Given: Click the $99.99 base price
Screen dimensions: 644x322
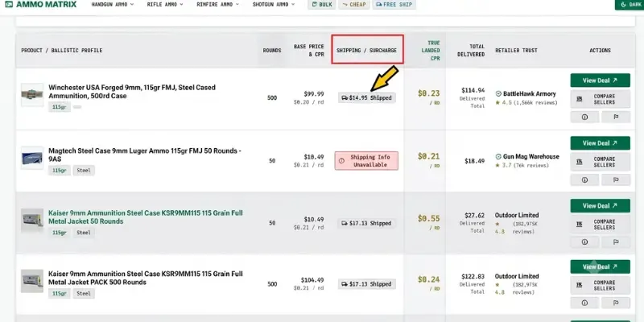Looking at the screenshot, I should click(x=314, y=94).
